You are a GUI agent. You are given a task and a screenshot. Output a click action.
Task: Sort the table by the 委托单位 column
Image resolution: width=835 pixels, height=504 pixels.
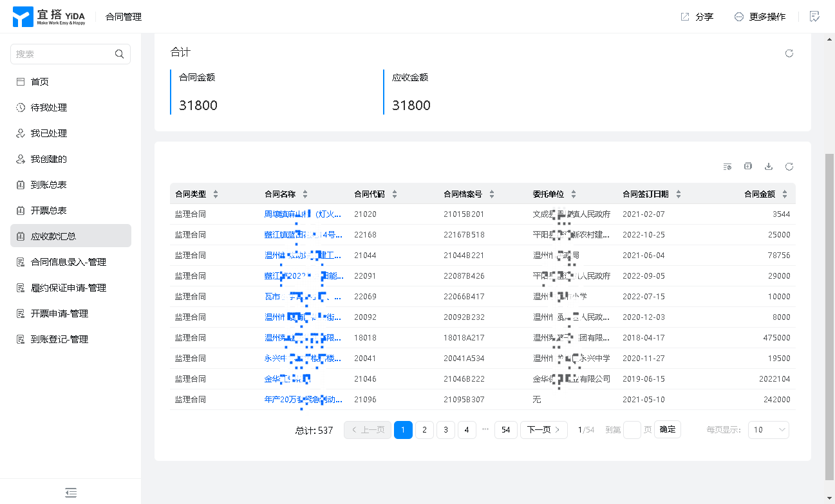click(574, 194)
